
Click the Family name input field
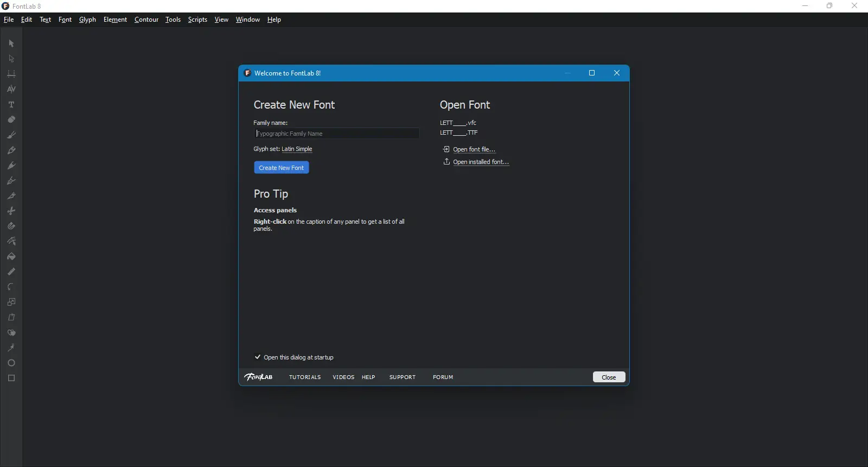click(x=336, y=134)
